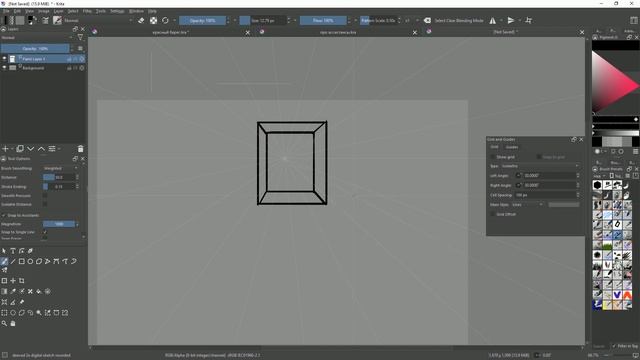
Task: Float the Grid and Guides docker
Action: coord(574,140)
